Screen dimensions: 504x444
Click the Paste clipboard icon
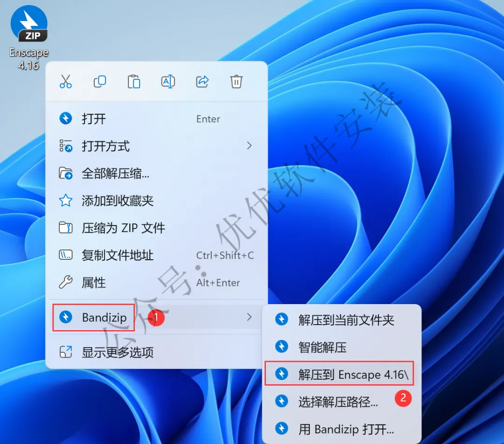coord(134,82)
